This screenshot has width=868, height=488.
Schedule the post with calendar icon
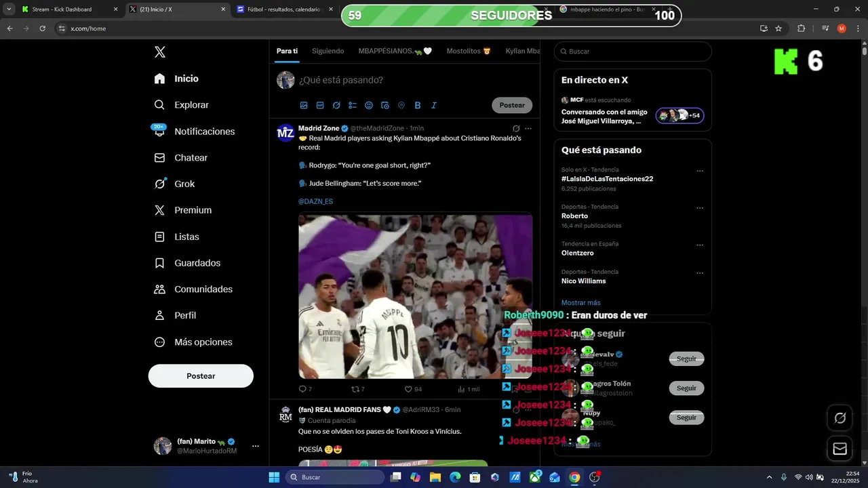point(385,105)
